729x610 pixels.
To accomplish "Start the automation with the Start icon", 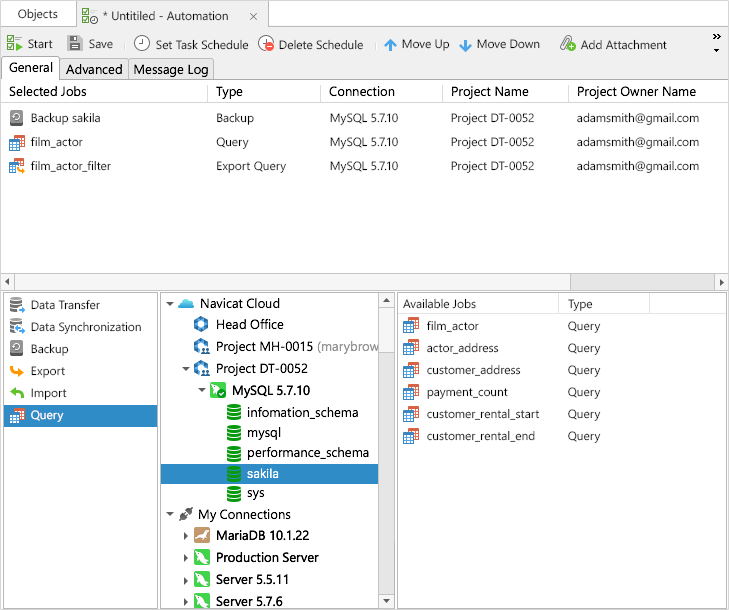I will coord(14,43).
